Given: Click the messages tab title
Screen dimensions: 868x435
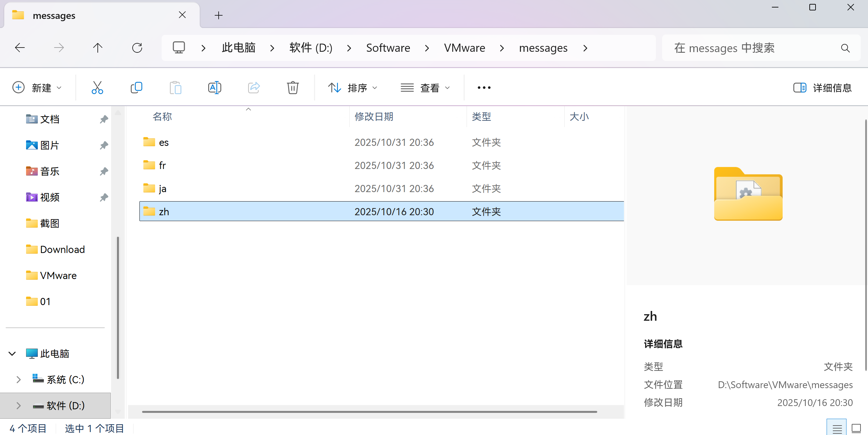Looking at the screenshot, I should [54, 16].
